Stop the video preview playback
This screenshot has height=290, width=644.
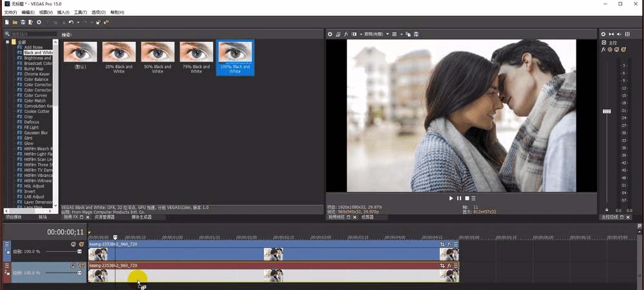[x=466, y=198]
